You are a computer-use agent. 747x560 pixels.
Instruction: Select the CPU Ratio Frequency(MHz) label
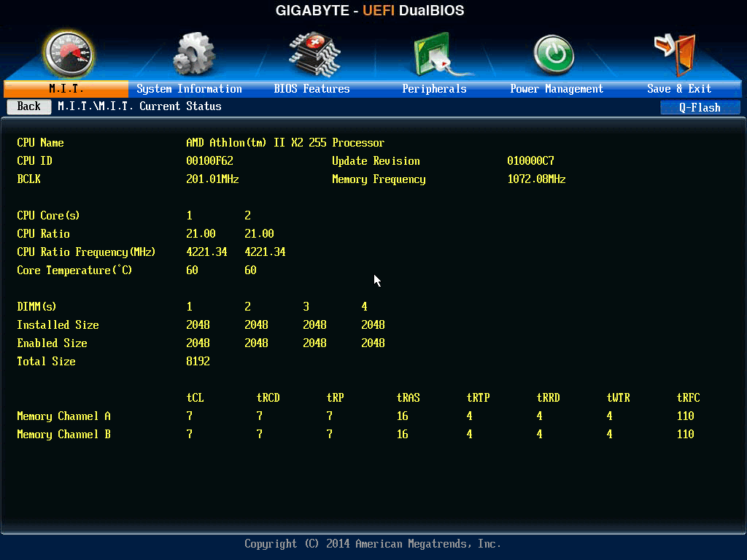pos(86,252)
